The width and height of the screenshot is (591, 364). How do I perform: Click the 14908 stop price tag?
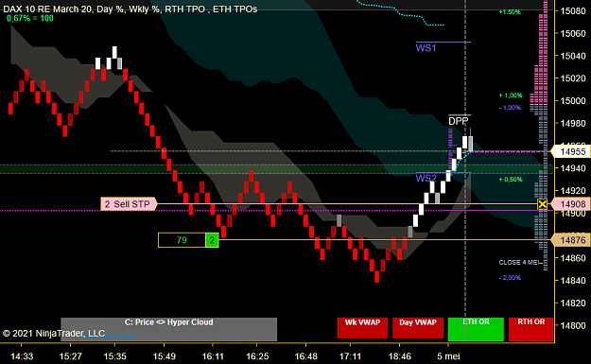(572, 204)
